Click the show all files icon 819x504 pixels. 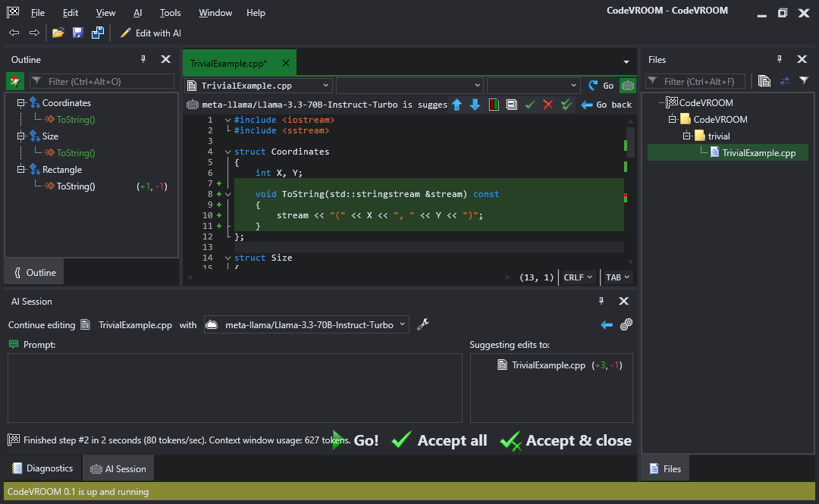tap(764, 81)
